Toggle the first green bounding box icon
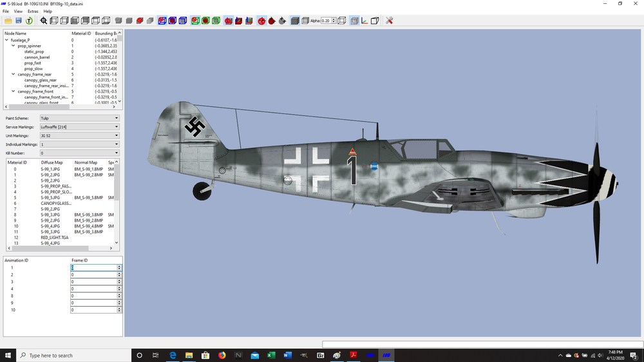The height and width of the screenshot is (362, 644). 195,21
